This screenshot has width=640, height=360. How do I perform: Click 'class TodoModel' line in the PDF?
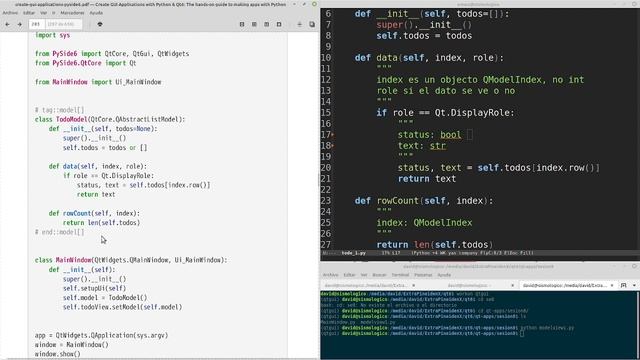point(110,119)
